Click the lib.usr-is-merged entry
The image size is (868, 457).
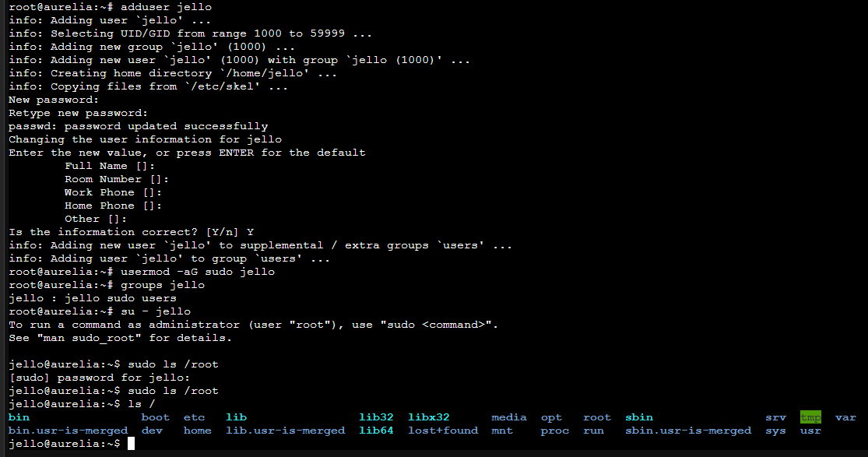click(285, 431)
